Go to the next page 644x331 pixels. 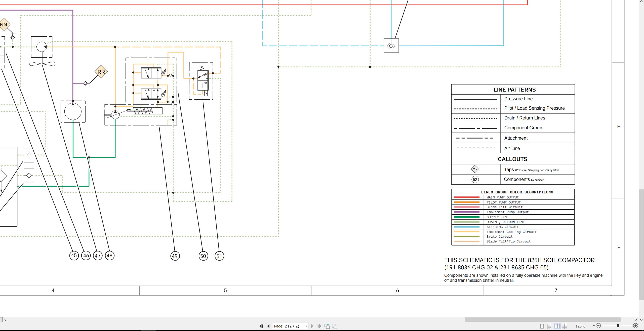pos(312,326)
